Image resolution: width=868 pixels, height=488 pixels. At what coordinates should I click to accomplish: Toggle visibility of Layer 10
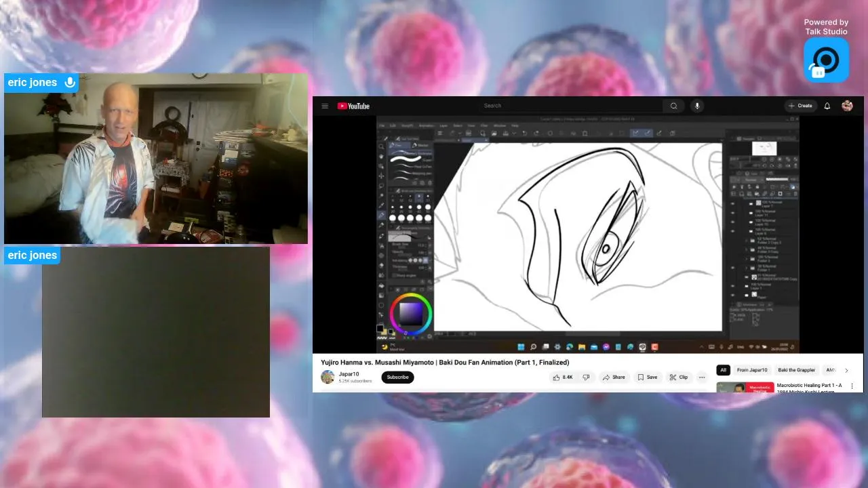[732, 222]
